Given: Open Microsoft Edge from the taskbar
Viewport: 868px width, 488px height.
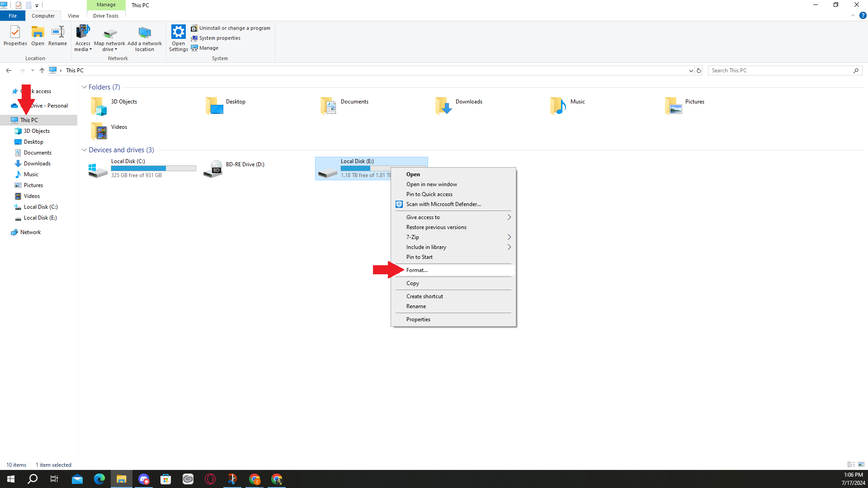Looking at the screenshot, I should [99, 479].
